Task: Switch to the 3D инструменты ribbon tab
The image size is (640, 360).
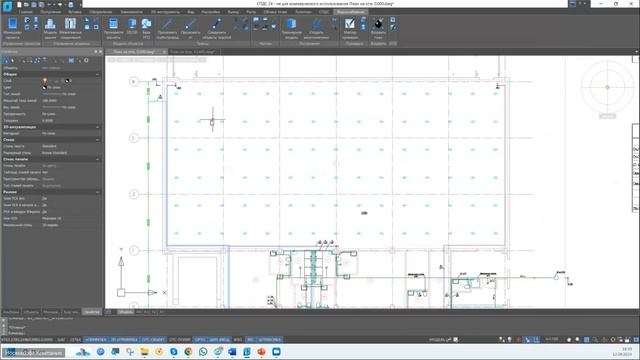Action: point(165,12)
